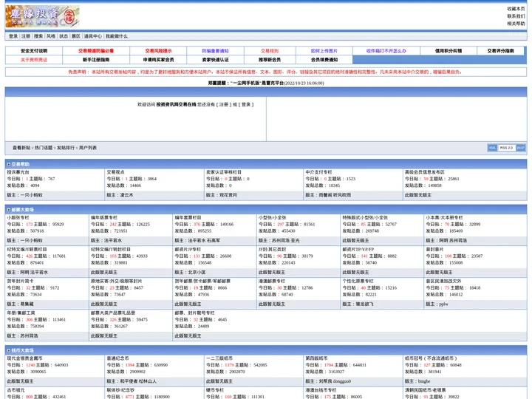Open 推荐新会员 notice link
532x399 pixels.
coord(270,60)
